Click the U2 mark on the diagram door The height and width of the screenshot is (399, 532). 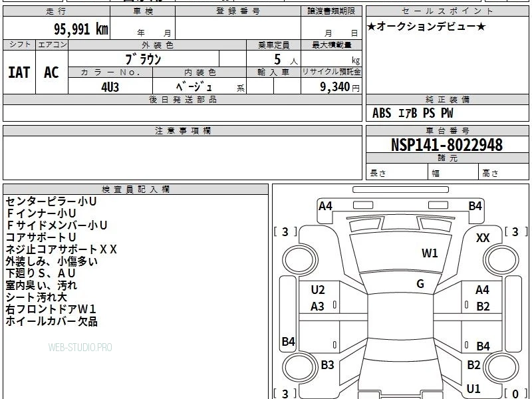(x=318, y=290)
